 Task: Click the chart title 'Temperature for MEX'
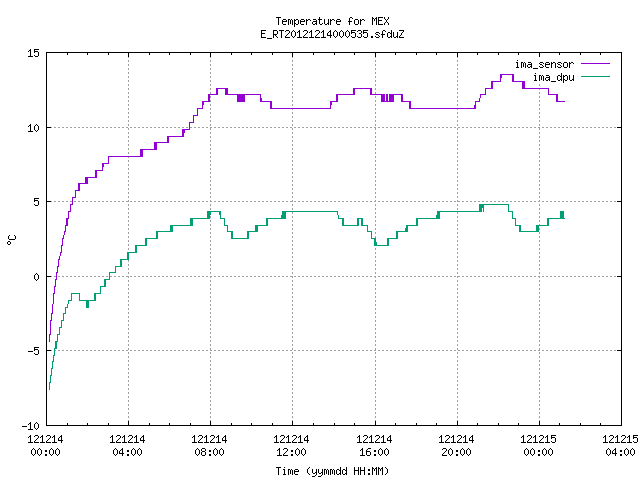[332, 21]
